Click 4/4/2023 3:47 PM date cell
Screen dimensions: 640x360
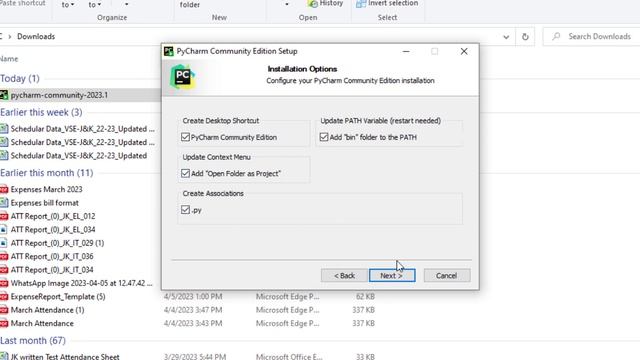coord(193,310)
